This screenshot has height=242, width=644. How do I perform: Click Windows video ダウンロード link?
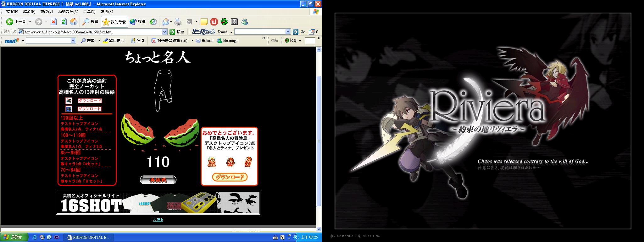[90, 101]
